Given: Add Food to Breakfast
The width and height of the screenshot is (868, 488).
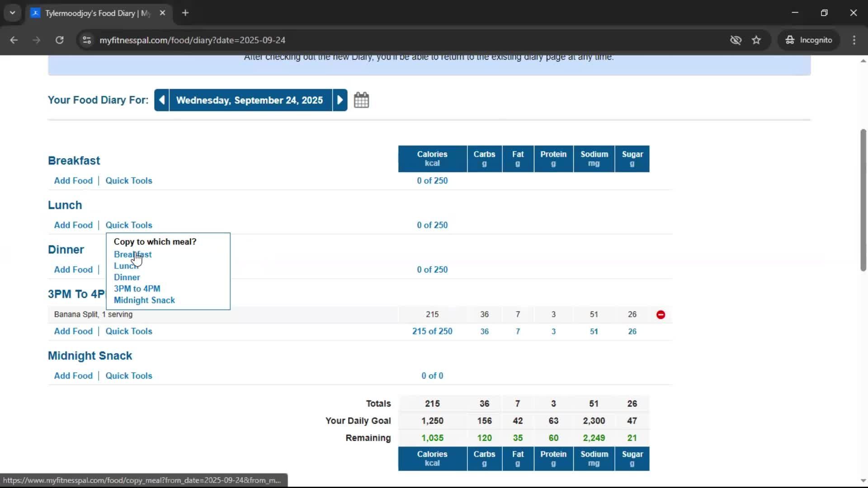Looking at the screenshot, I should 73,181.
